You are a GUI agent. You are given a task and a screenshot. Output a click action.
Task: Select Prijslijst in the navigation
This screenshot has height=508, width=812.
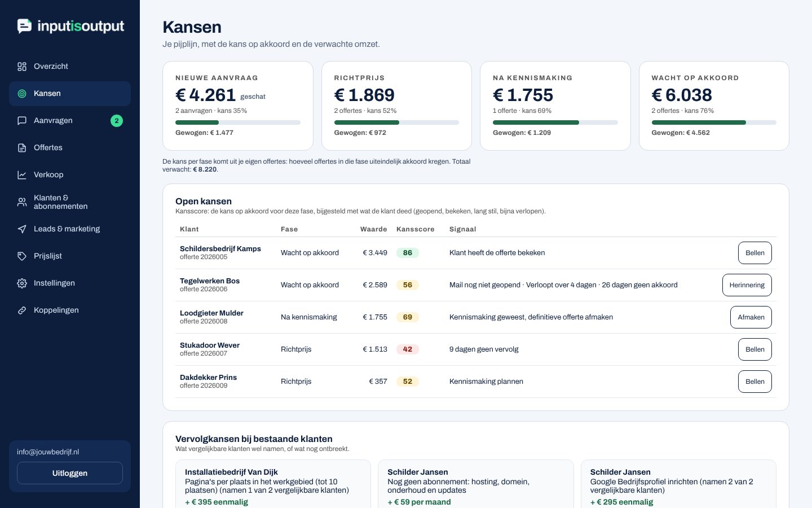pyautogui.click(x=70, y=256)
